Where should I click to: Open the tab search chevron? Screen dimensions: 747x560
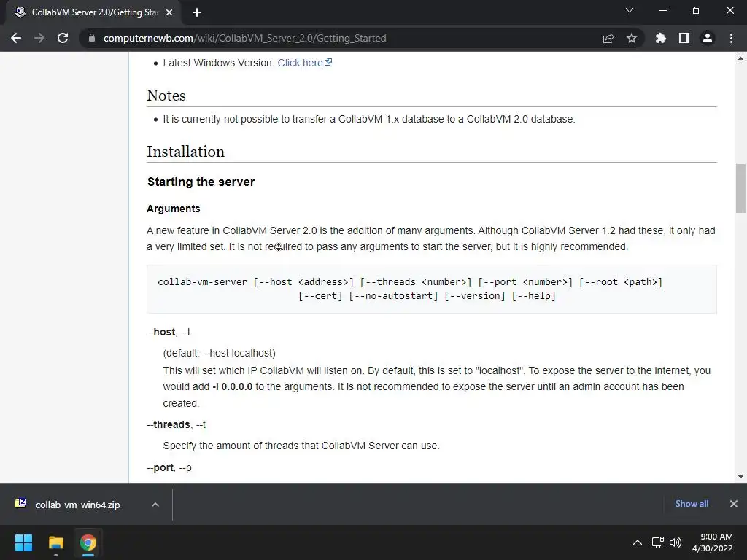click(x=630, y=10)
